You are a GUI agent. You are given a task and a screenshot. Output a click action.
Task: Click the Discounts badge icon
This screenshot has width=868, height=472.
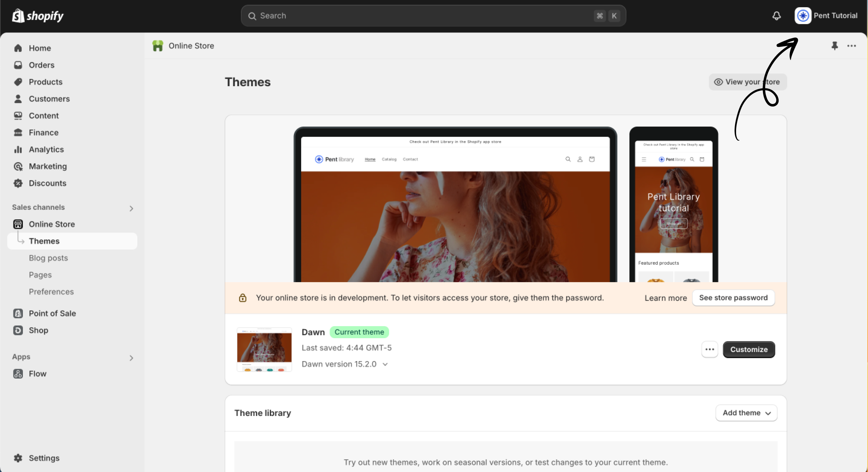[x=18, y=183]
